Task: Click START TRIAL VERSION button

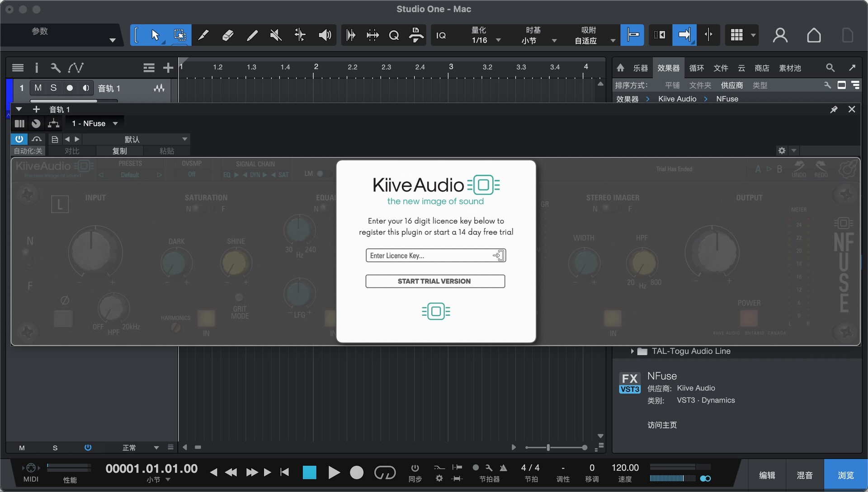Action: (435, 281)
